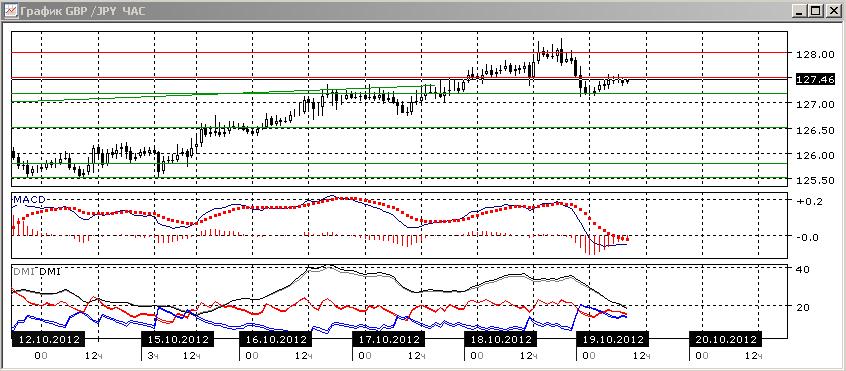Screen dimensions: 846x371
Task: Select the 15.10.2012 date marker
Action: [x=178, y=340]
